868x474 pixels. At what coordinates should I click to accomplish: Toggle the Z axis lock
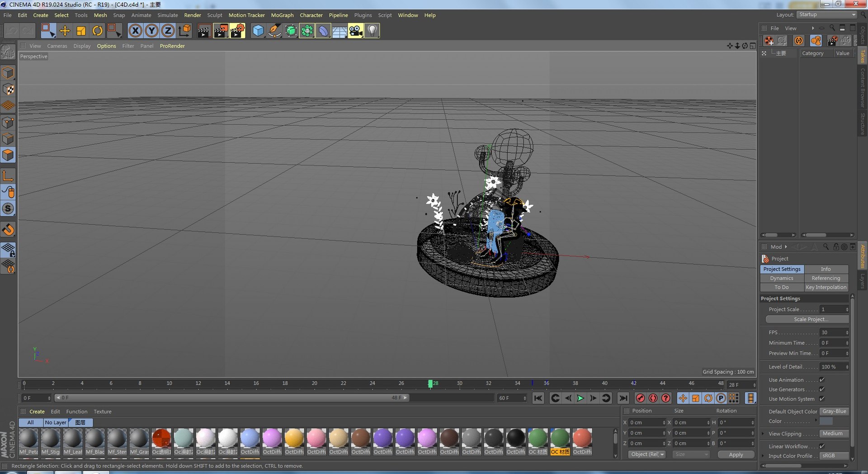168,31
